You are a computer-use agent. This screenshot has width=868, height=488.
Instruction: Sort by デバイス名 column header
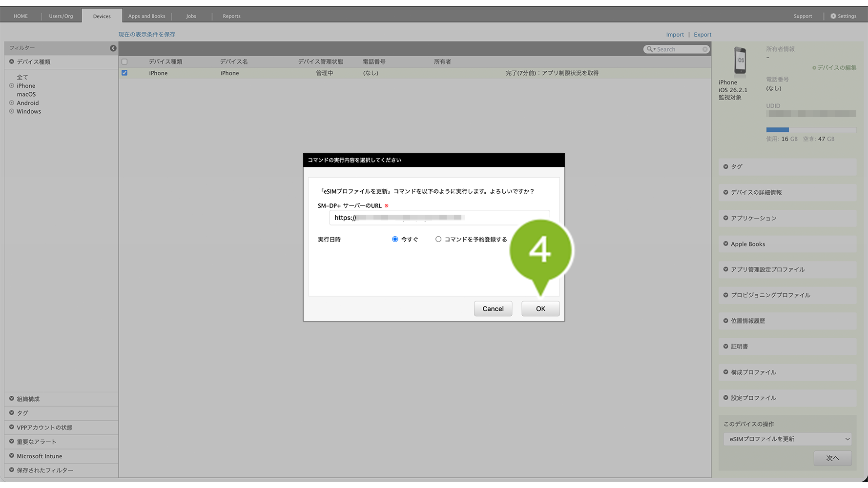234,62
